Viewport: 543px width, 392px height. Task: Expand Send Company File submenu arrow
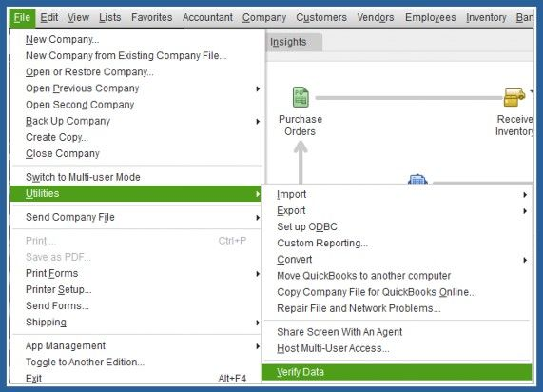[258, 217]
